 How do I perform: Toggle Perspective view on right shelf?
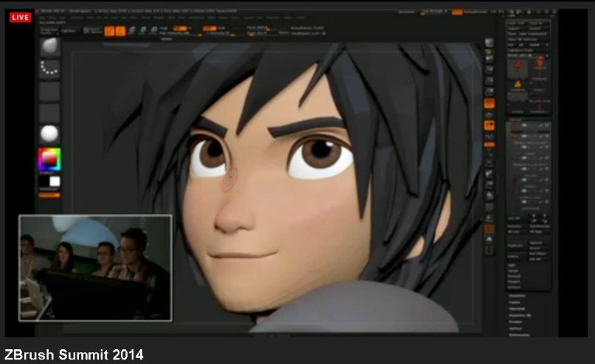(489, 103)
